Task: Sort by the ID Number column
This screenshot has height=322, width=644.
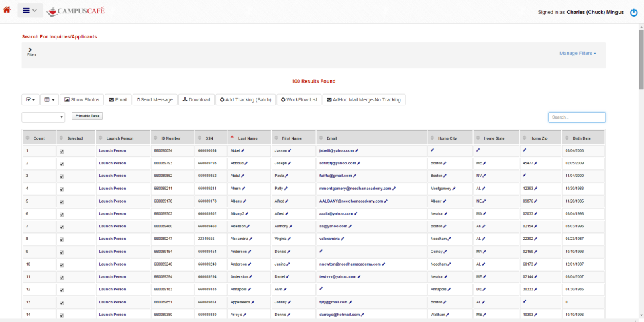Action: (172, 138)
